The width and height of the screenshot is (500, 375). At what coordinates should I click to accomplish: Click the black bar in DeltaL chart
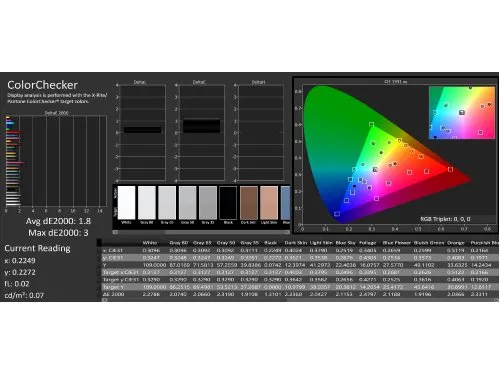pyautogui.click(x=143, y=130)
